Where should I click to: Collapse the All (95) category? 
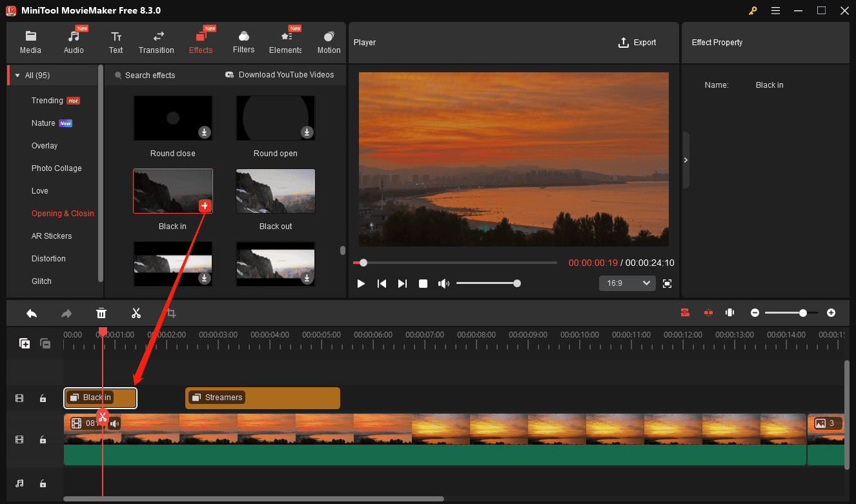pos(17,76)
